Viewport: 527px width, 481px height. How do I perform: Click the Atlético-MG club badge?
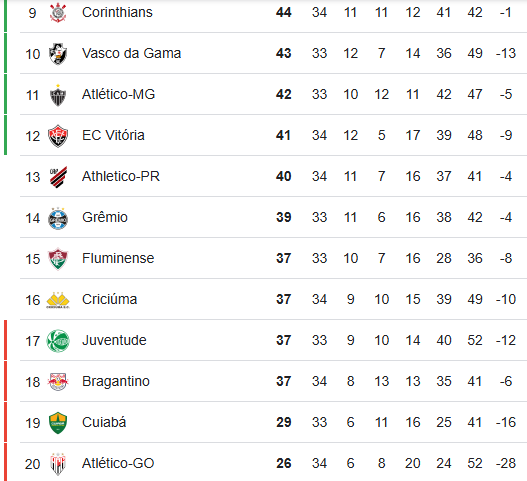(x=58, y=95)
